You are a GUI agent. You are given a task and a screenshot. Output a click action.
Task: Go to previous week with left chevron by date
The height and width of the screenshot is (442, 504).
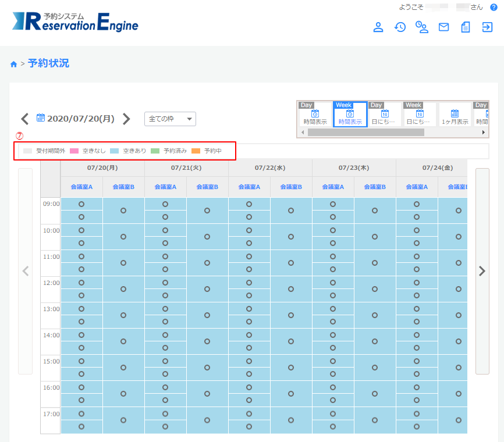pos(24,119)
